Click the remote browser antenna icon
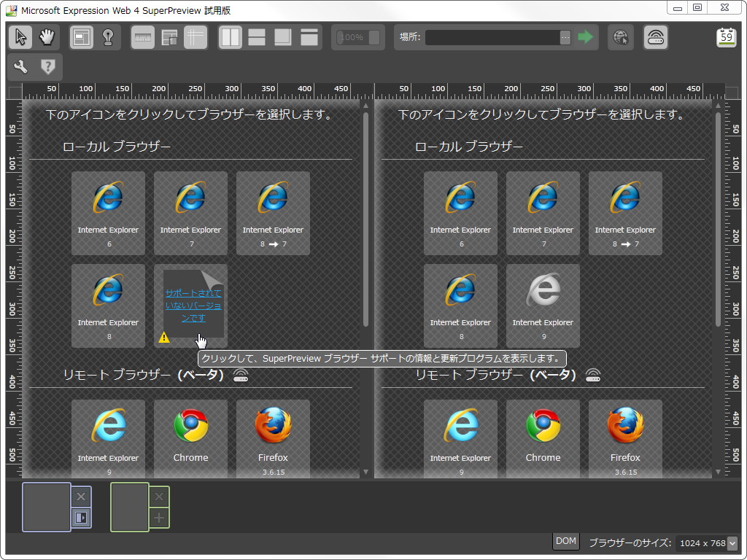747x560 pixels. (x=655, y=37)
